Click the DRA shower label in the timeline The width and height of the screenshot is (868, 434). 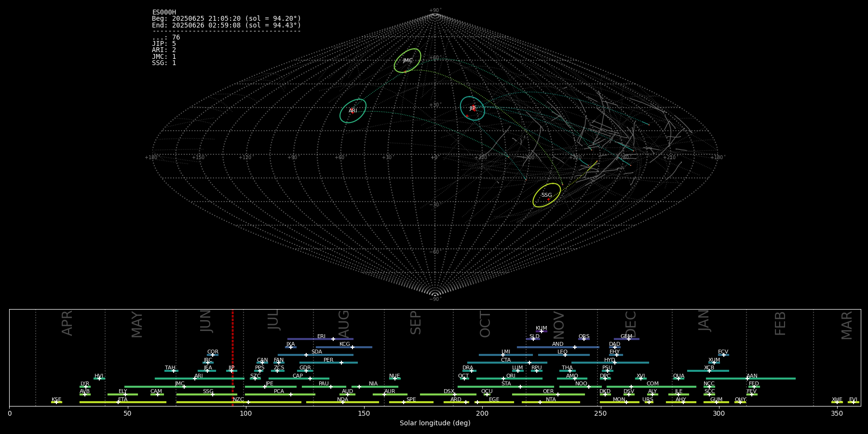[468, 368]
